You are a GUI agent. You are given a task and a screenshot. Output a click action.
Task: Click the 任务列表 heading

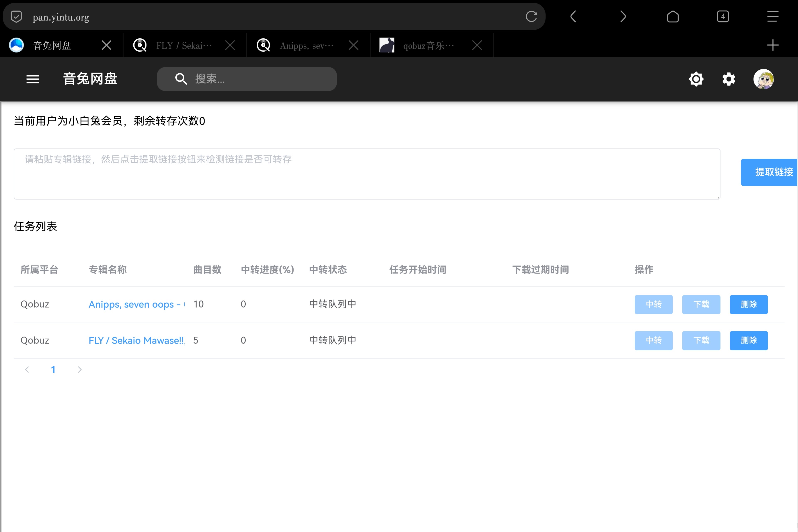35,226
